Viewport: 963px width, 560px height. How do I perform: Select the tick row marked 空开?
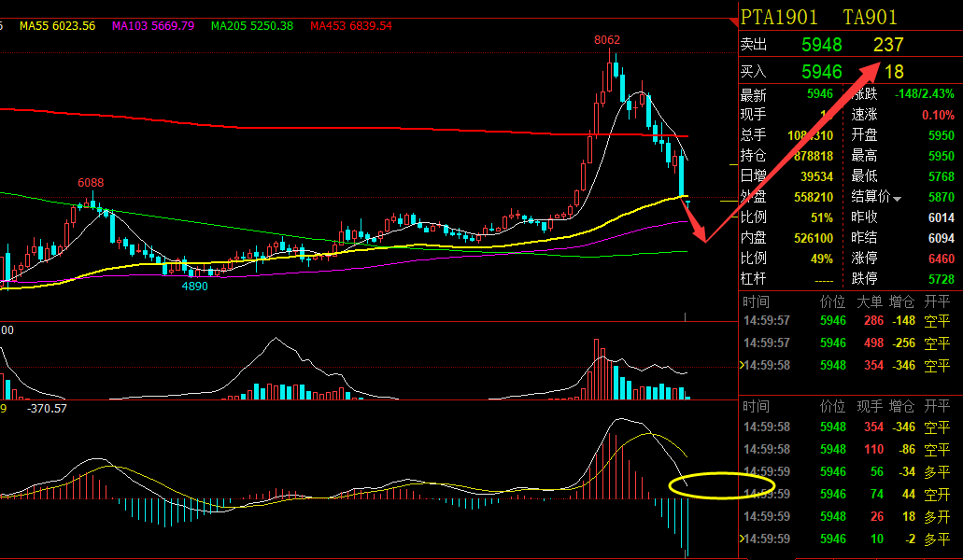pos(850,494)
